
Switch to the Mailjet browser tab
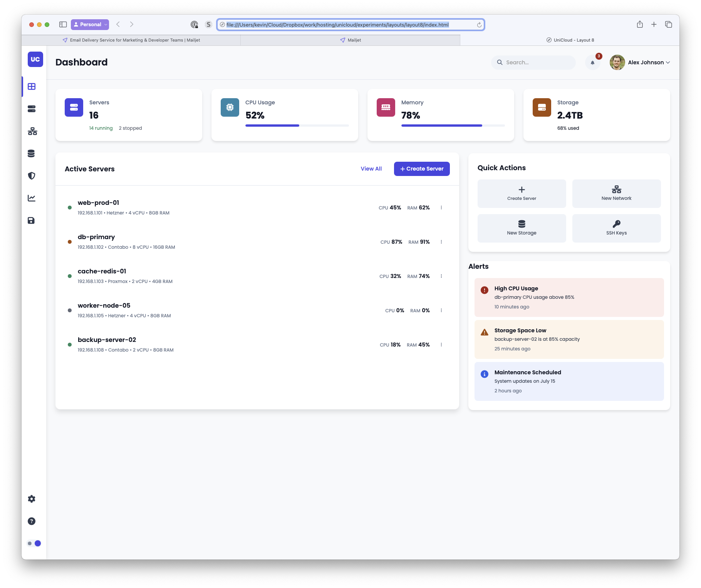tap(350, 40)
